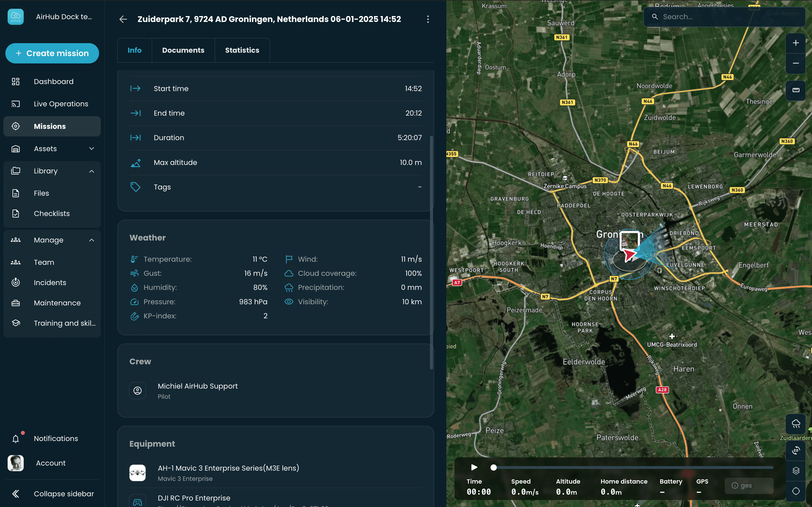Click the Temperature thermometer icon
Viewport: 812px width, 507px height.
click(x=134, y=259)
